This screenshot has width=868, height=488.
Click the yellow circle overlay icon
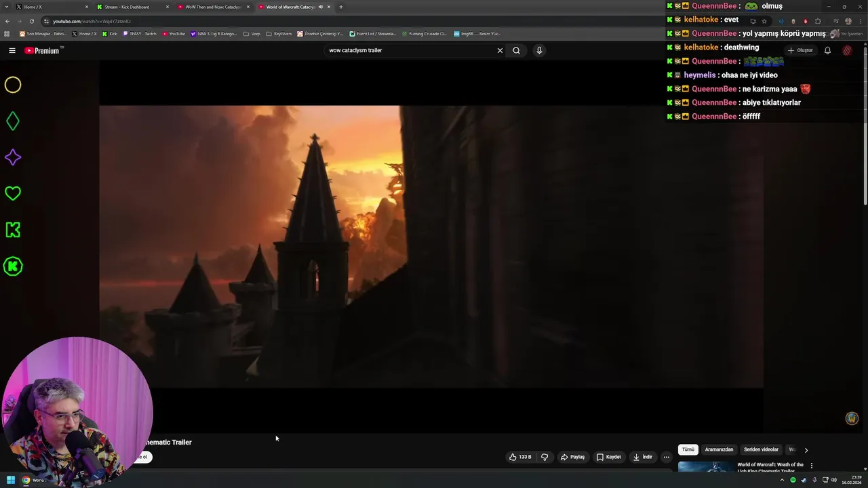(13, 85)
